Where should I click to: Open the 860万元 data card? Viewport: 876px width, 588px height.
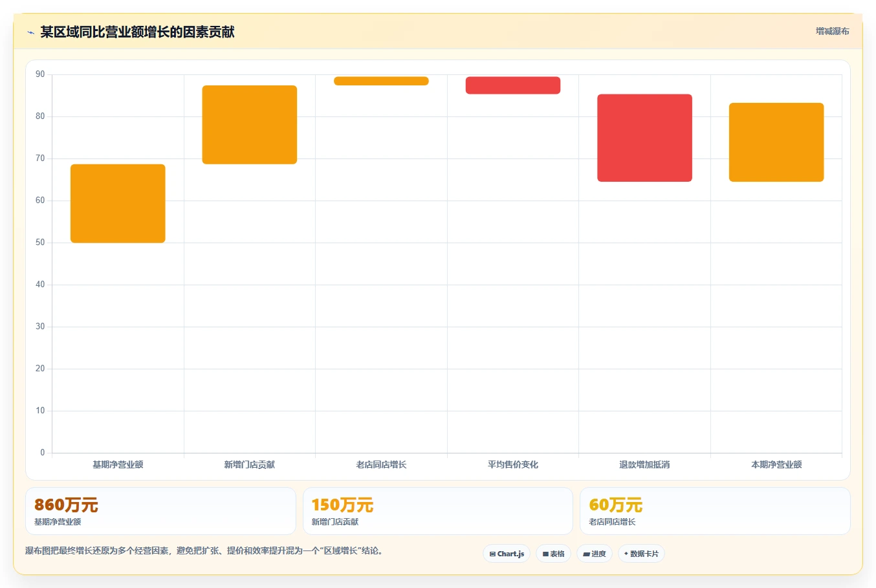[x=160, y=511]
